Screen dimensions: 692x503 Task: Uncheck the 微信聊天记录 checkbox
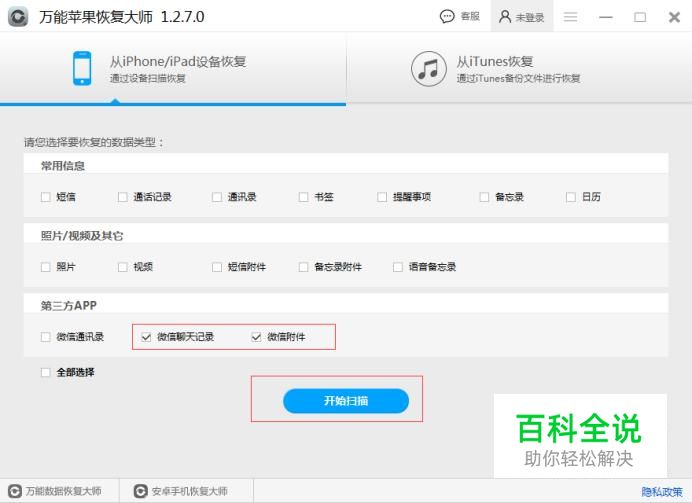click(x=146, y=337)
